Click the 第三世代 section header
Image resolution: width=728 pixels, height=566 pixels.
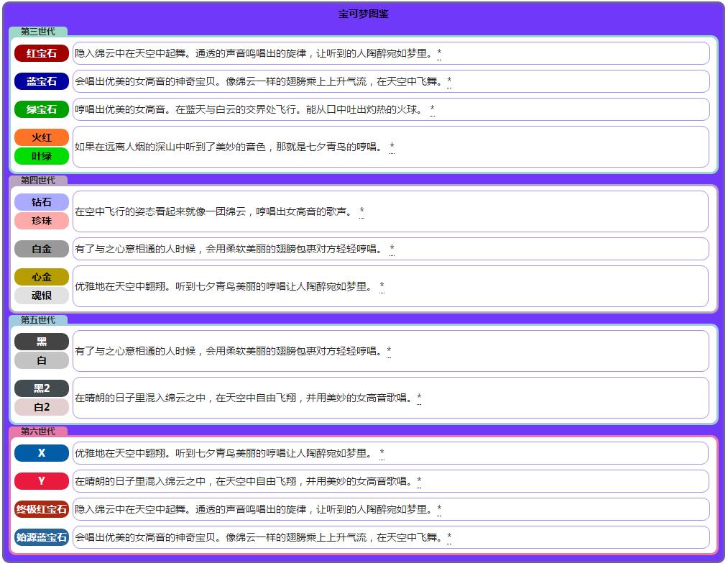coord(38,32)
